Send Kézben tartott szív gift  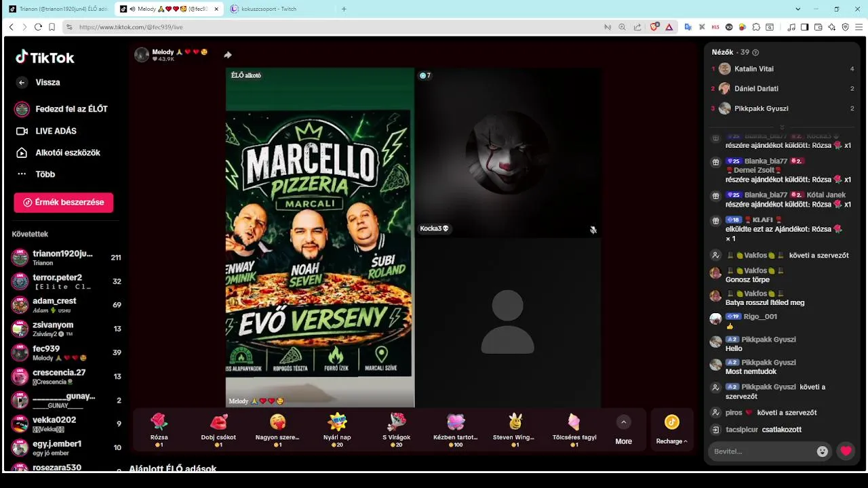[456, 430]
